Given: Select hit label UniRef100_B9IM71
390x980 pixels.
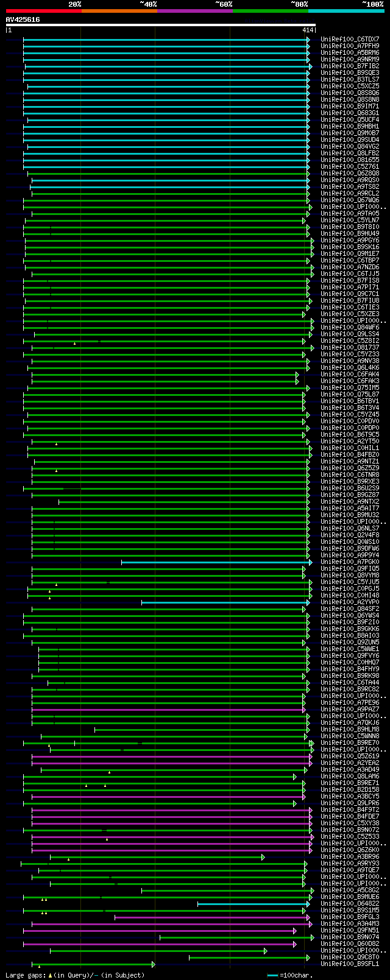Looking at the screenshot, I should tap(350, 106).
